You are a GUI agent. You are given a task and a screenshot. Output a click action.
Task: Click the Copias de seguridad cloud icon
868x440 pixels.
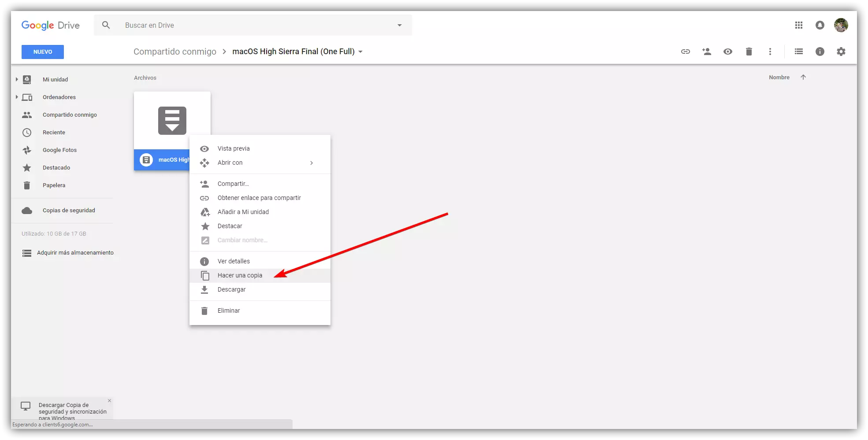[27, 210]
